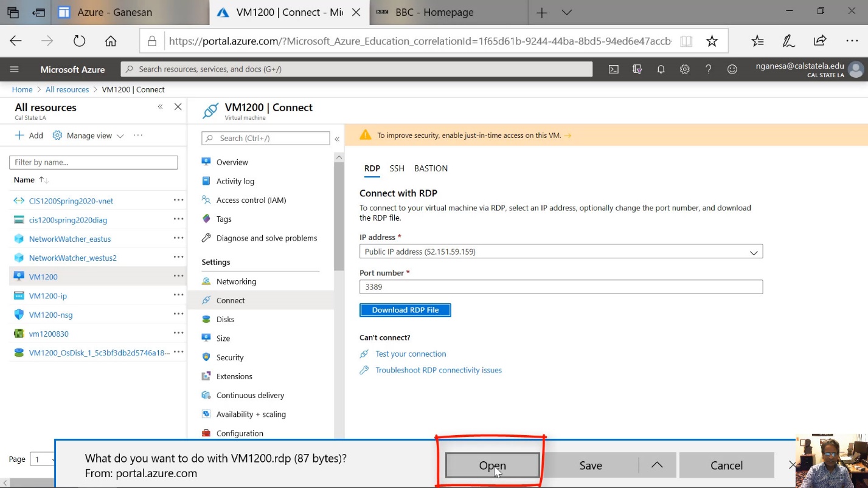Open the feedback smiley icon
Image resolution: width=868 pixels, height=488 pixels.
point(732,69)
